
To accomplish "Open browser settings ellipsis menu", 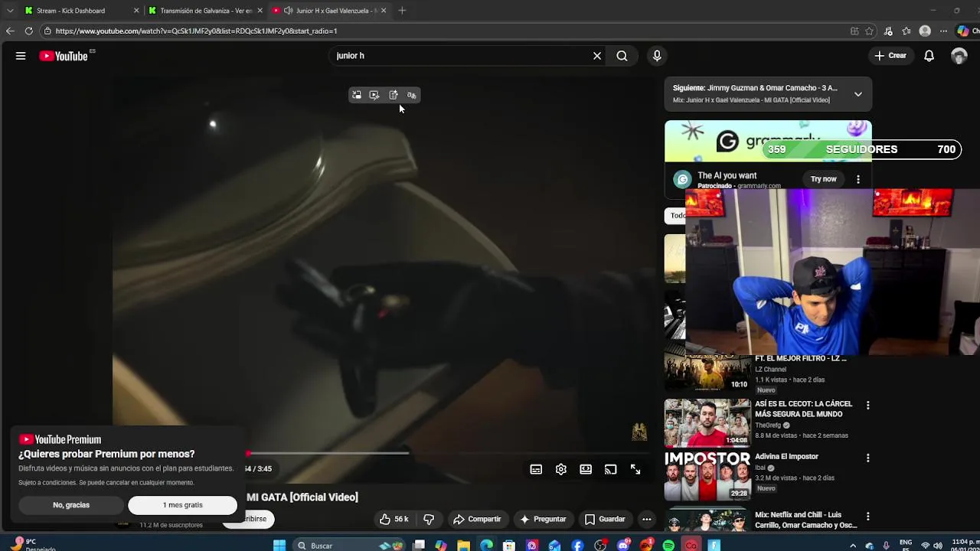I will 943,31.
